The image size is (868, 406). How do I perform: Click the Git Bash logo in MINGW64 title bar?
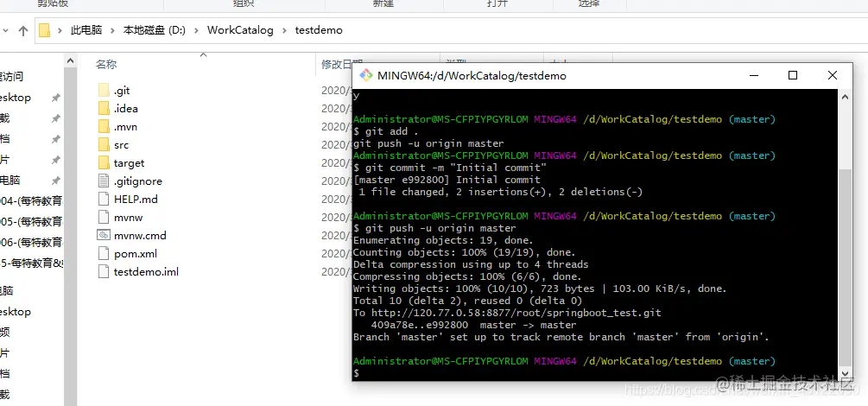click(365, 75)
